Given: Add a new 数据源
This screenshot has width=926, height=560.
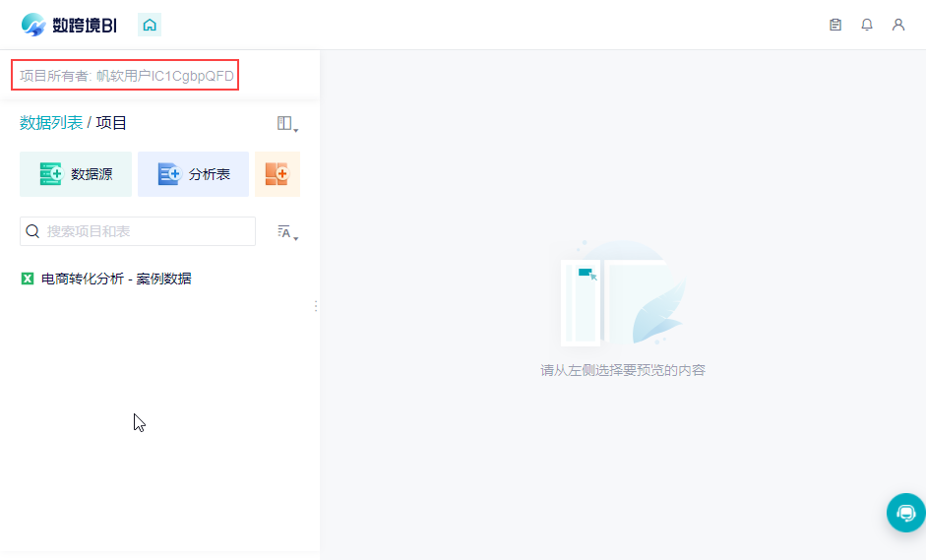Looking at the screenshot, I should click(76, 173).
